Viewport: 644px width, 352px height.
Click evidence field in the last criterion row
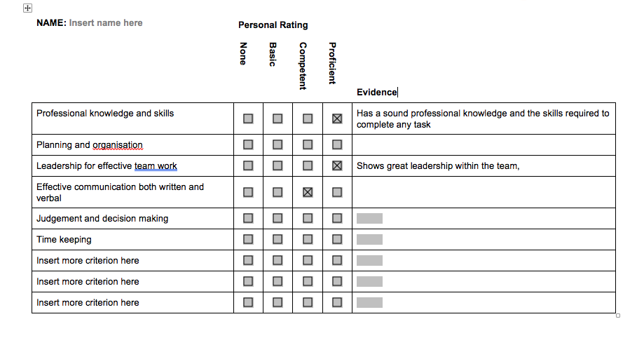coord(369,303)
